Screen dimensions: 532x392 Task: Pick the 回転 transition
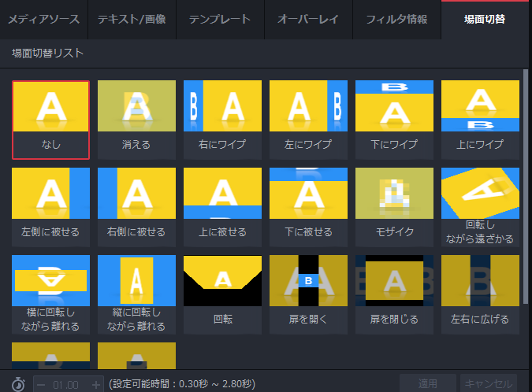(x=222, y=294)
